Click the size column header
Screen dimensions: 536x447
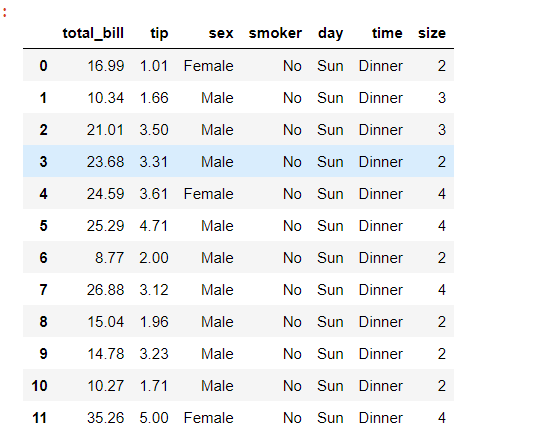click(432, 33)
